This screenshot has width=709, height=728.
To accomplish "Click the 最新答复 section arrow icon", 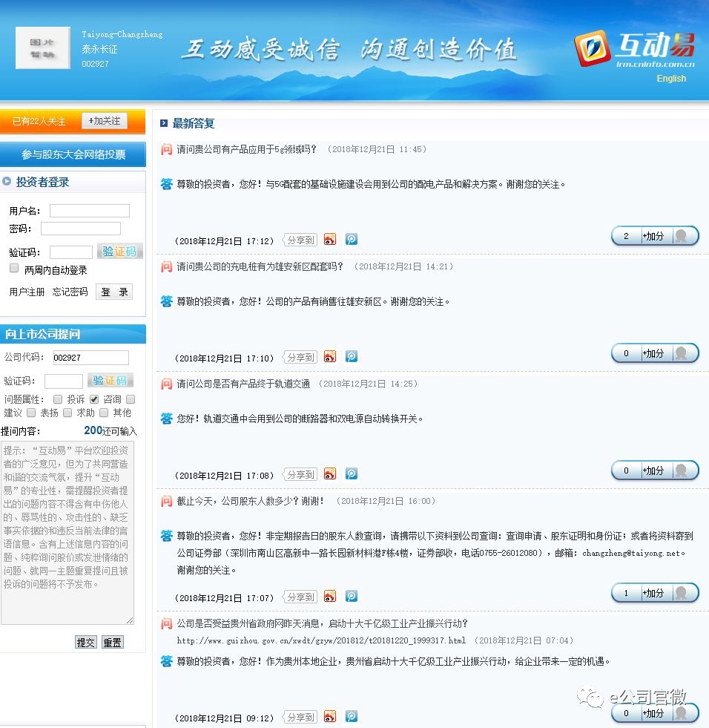I will (x=164, y=123).
